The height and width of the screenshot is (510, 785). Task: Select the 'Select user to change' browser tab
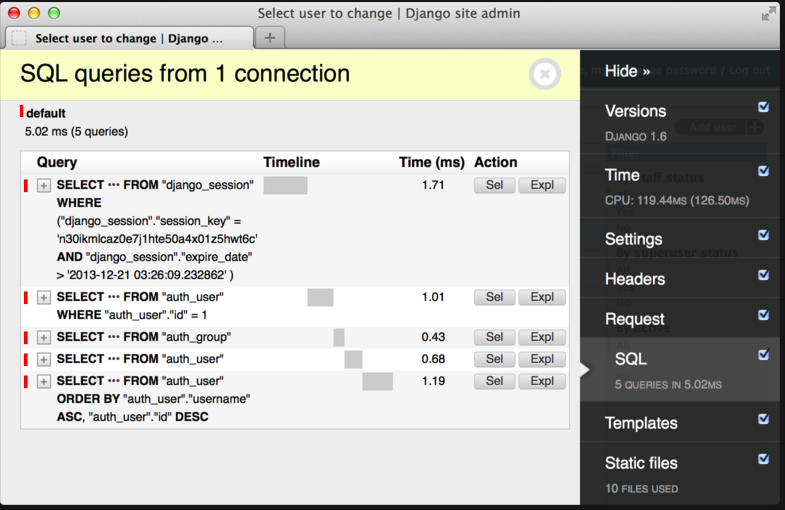[129, 38]
